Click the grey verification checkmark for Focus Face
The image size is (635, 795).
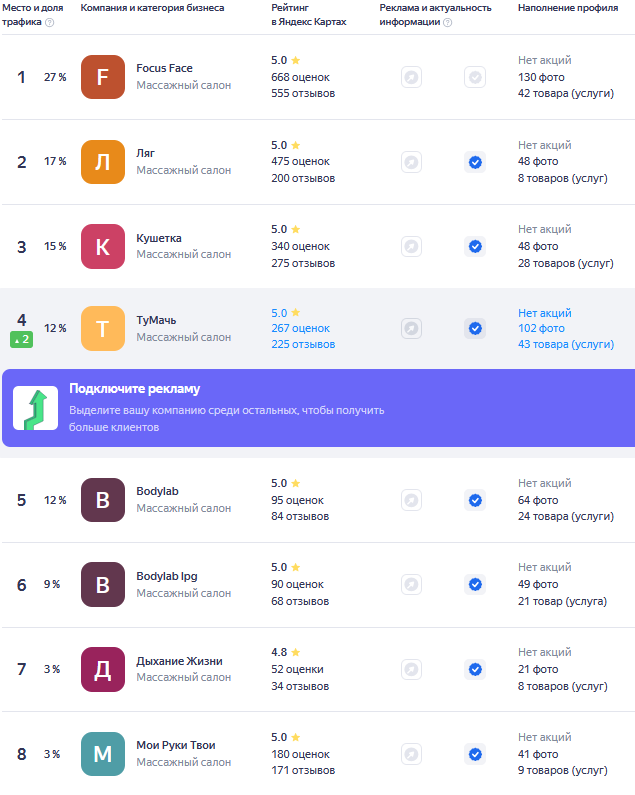(x=475, y=77)
